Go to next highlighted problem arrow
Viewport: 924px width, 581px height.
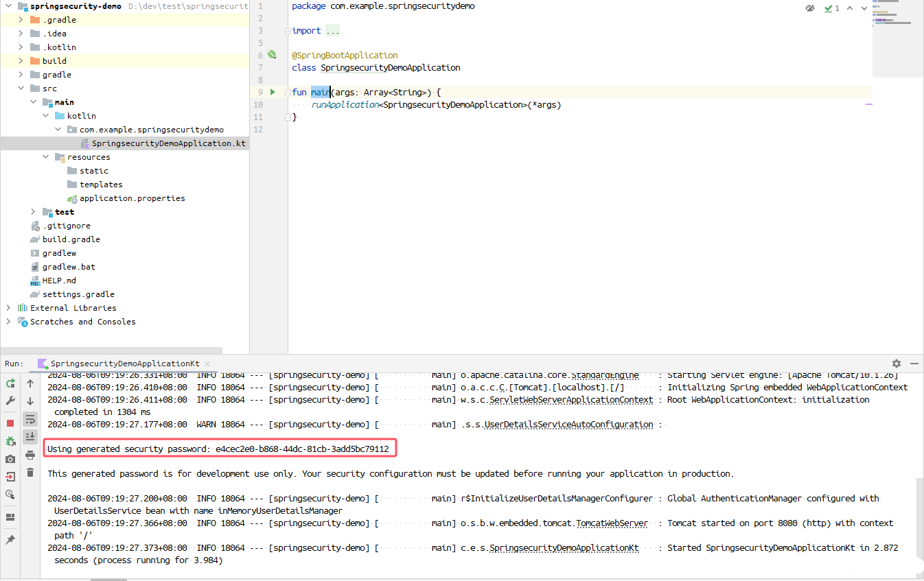tap(864, 8)
